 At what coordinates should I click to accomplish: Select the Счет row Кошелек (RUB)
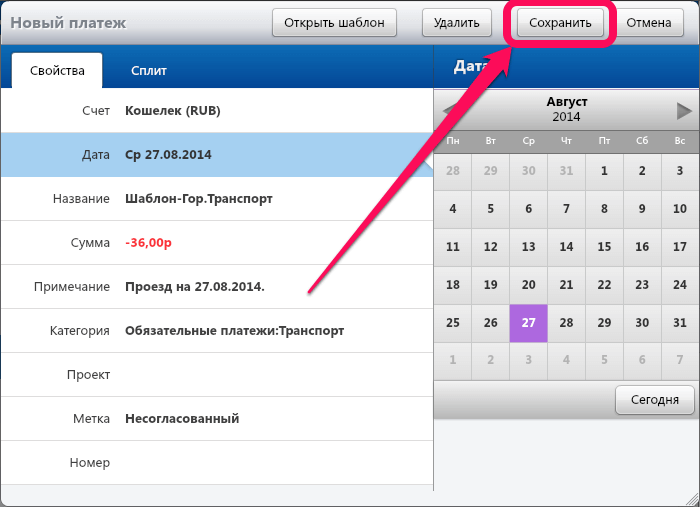pos(217,111)
